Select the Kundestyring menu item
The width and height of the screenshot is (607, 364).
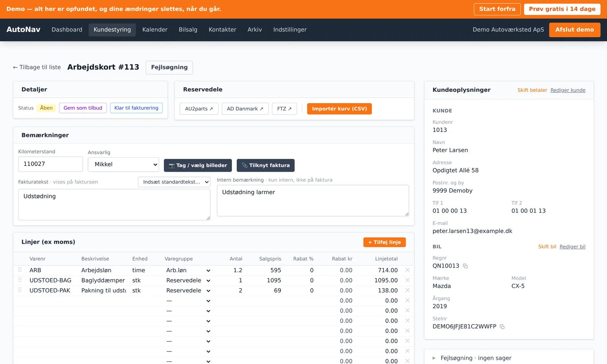112,30
